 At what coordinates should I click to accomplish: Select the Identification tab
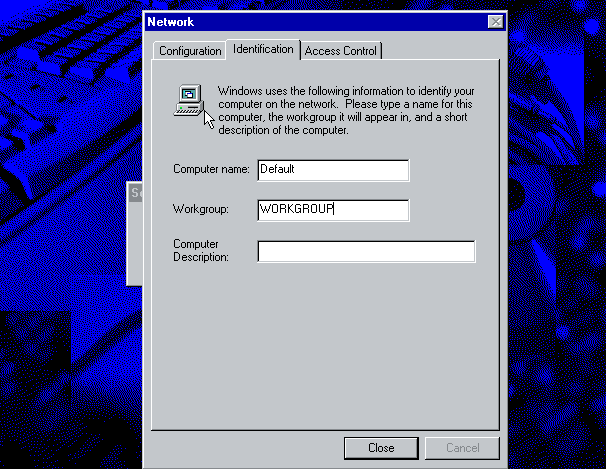263,49
